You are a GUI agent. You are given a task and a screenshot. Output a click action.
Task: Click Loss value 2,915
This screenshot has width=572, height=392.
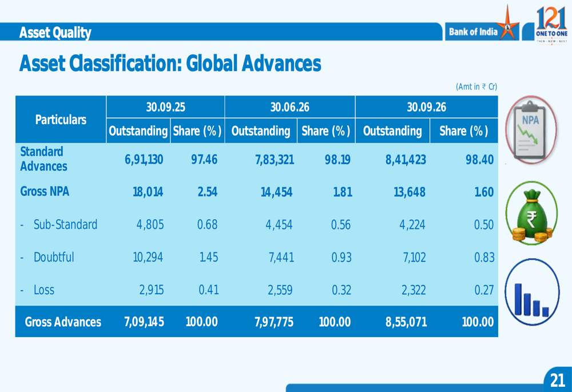pyautogui.click(x=152, y=290)
